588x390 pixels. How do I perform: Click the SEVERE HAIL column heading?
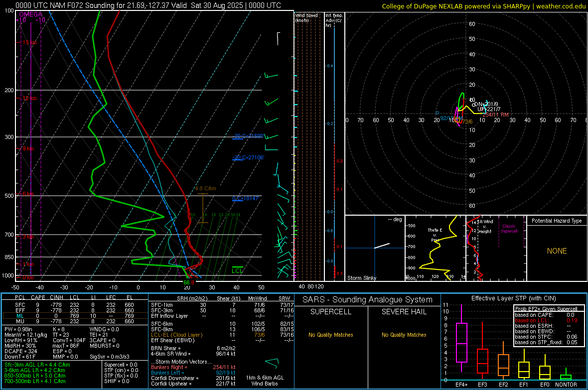click(404, 312)
